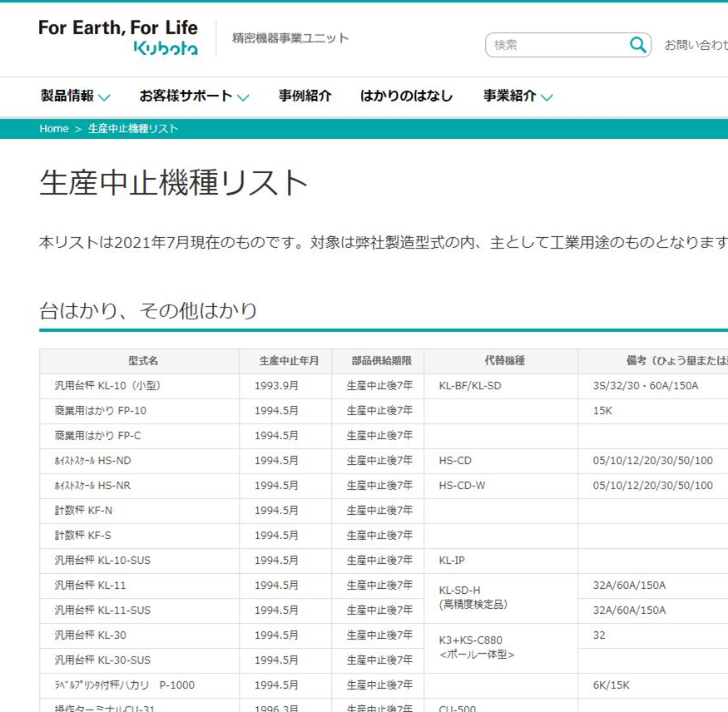Select the 生産中止機種リスト breadcrumb item
Image resolution: width=728 pixels, height=712 pixels.
(133, 129)
